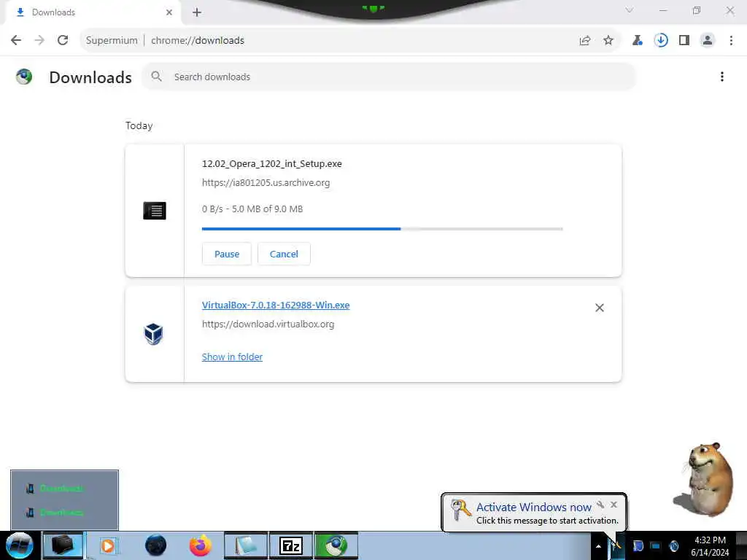
Task: Open Downloads page more actions menu
Action: coord(722,77)
